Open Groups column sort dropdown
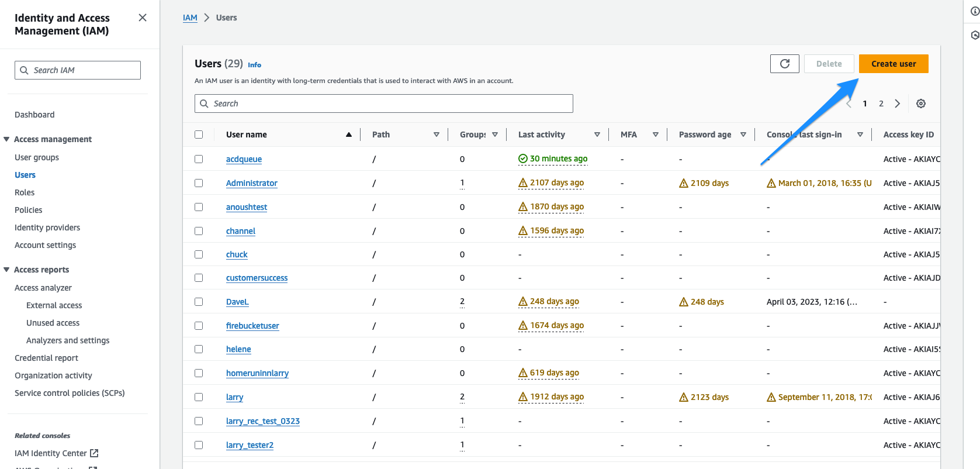The width and height of the screenshot is (980, 469). pyautogui.click(x=495, y=135)
